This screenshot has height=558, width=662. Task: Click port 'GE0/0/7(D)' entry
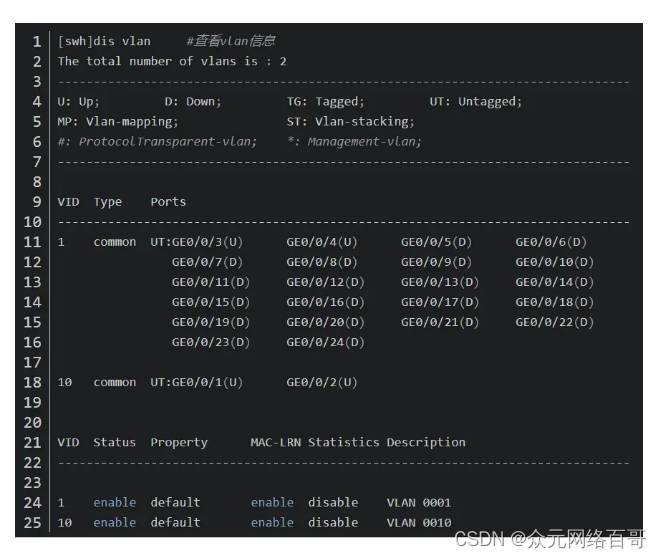207,262
